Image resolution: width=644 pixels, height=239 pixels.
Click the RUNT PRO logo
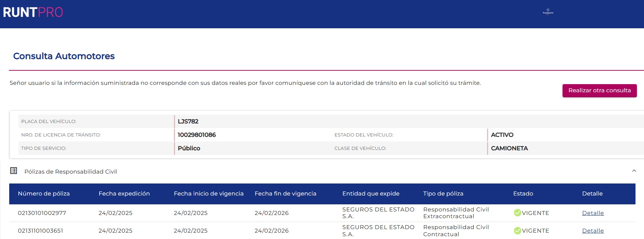(33, 12)
